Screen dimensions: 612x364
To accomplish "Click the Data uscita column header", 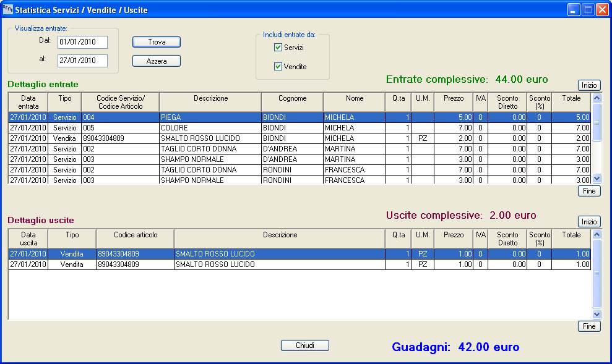I will coord(28,239).
